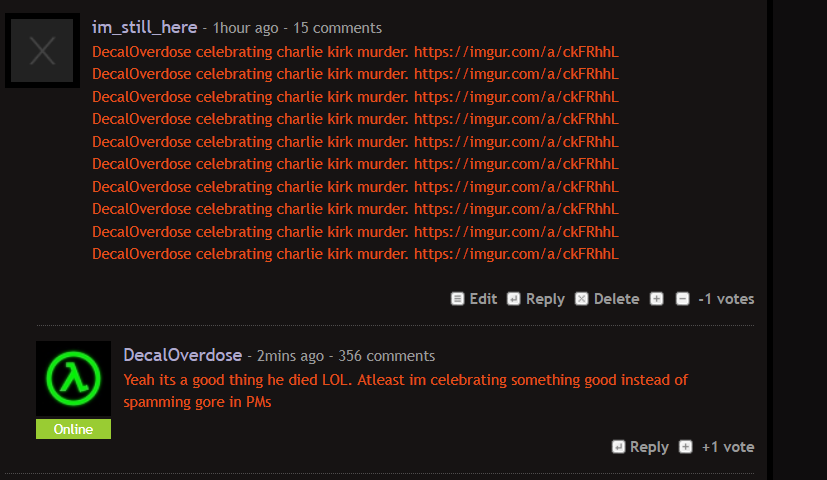
Task: Click the '356 comments' count beside DecalOverdose
Action: coord(387,356)
